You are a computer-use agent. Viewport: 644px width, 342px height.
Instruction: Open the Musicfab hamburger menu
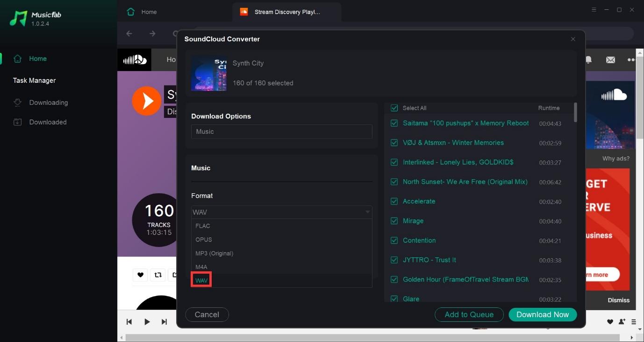pos(594,10)
